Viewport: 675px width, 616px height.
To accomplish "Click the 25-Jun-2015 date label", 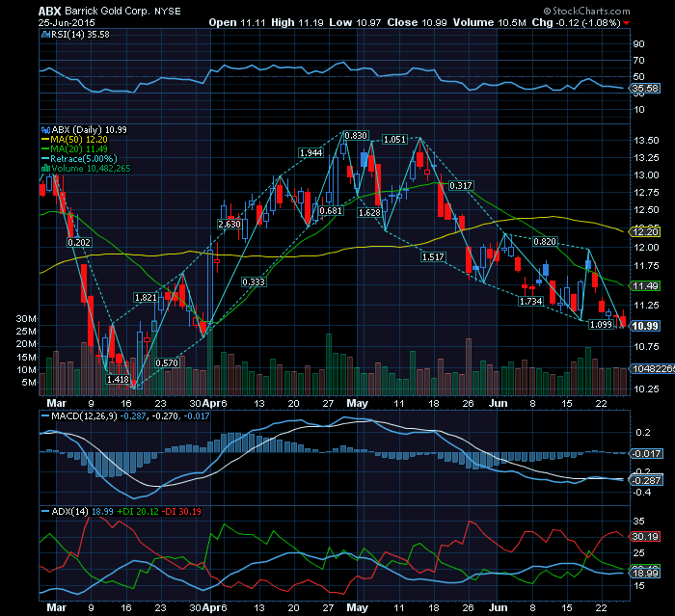I will [x=67, y=23].
